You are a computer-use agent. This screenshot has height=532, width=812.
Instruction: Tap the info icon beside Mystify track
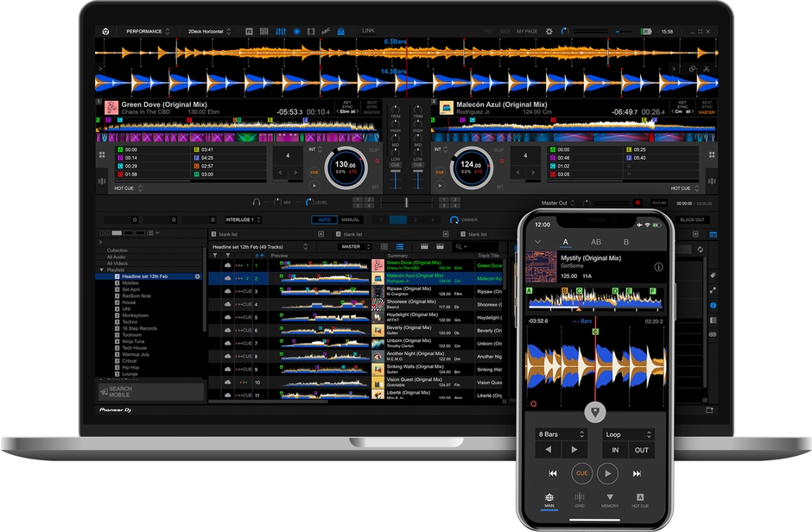658,267
